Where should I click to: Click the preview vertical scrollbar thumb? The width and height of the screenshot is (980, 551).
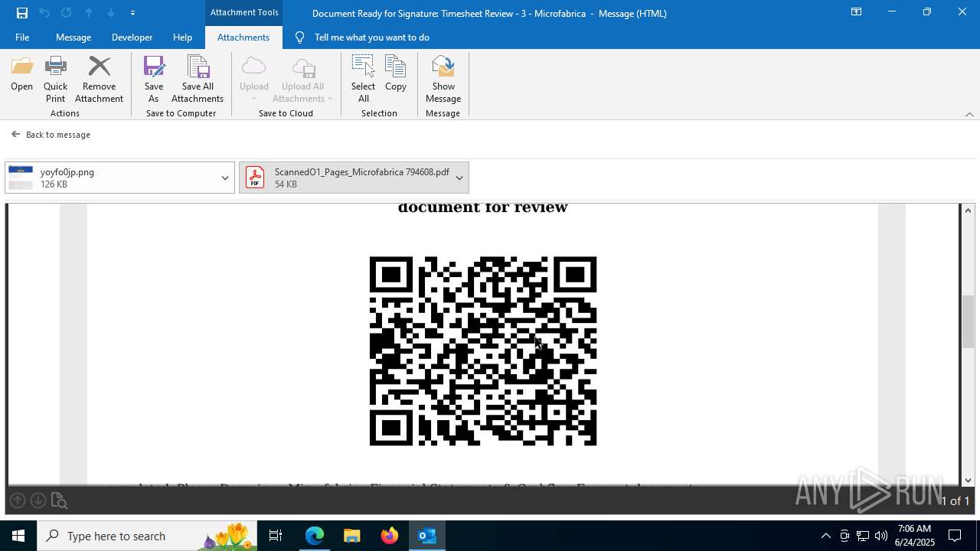(x=968, y=321)
